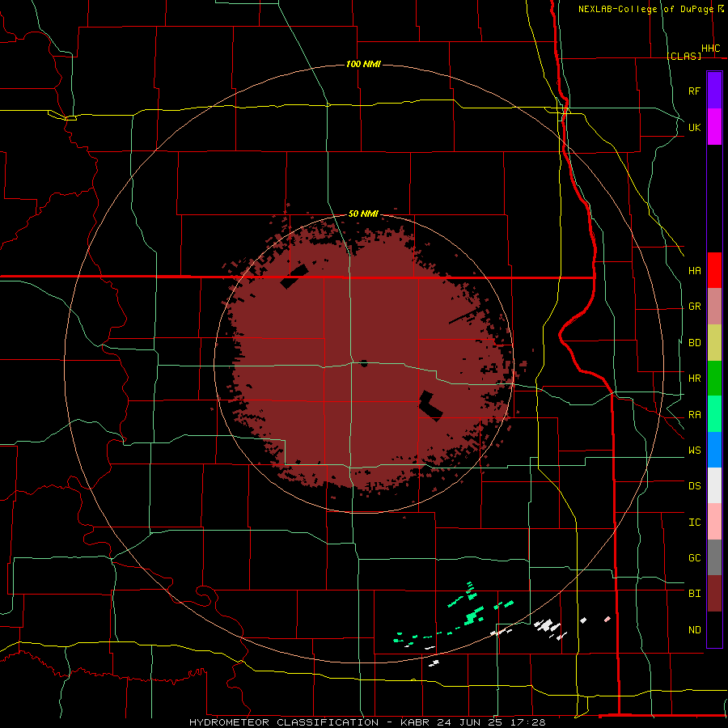Click the magenta UK legend swatch
This screenshot has width=728, height=728.
click(714, 127)
